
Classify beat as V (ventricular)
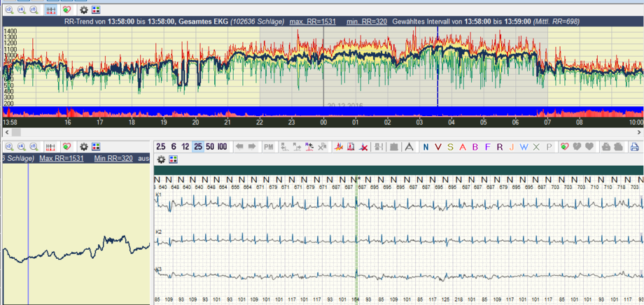point(437,147)
